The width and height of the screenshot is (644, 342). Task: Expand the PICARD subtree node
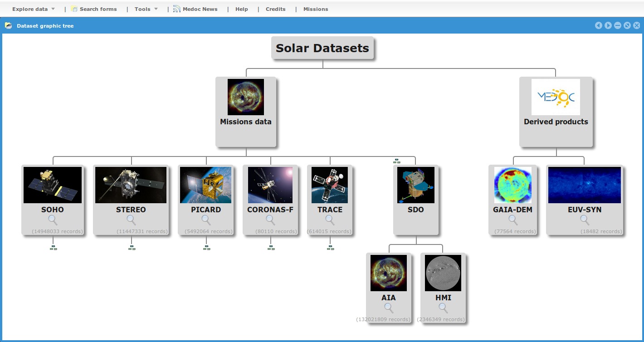[x=206, y=248]
